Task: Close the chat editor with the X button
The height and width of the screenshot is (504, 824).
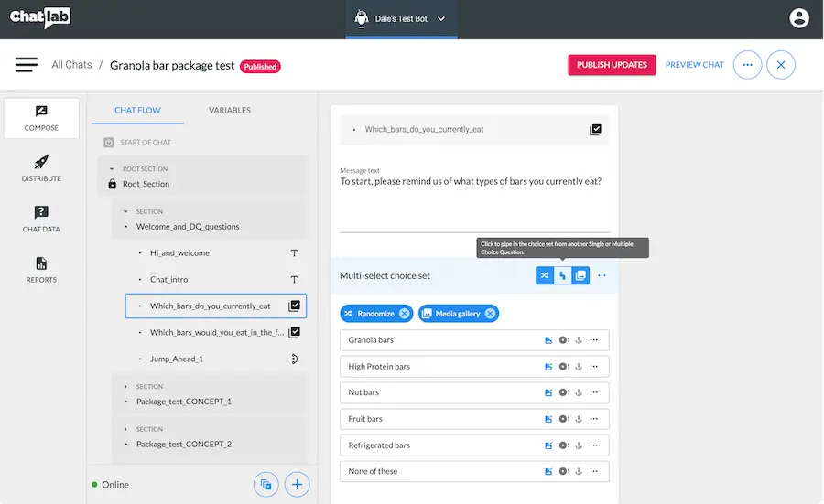Action: [780, 65]
